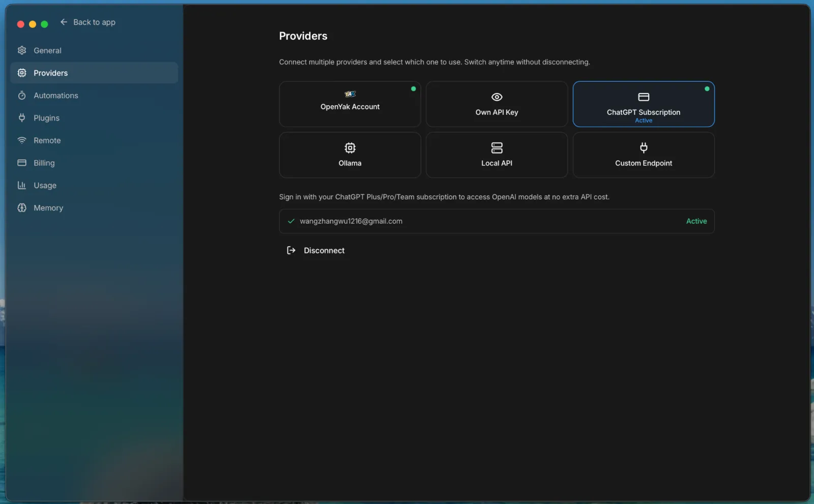Click the Remote wifi icon
The image size is (814, 504).
tap(22, 140)
